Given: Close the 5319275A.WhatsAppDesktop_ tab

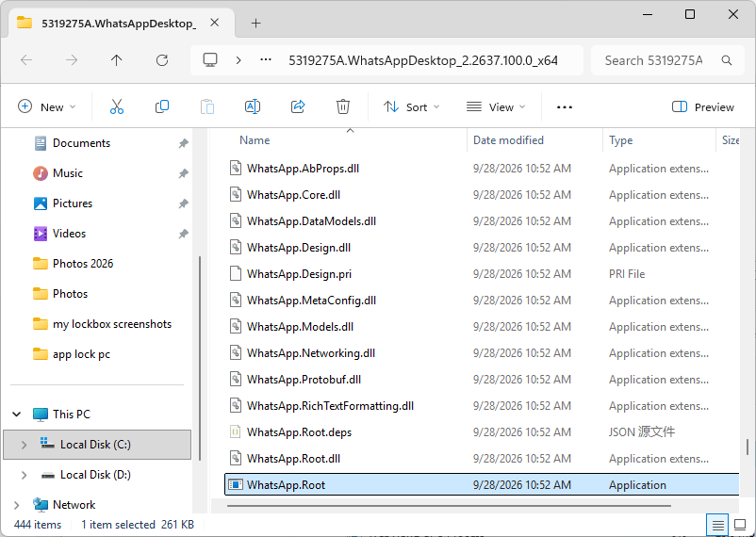Looking at the screenshot, I should (x=215, y=23).
